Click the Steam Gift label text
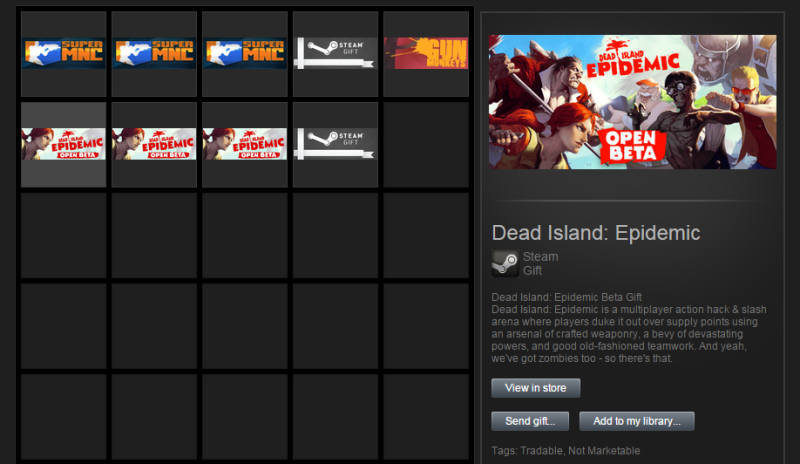 point(540,263)
